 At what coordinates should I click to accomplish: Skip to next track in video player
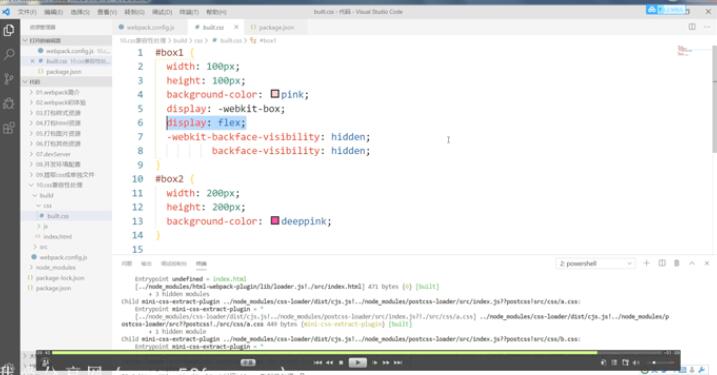(x=398, y=363)
